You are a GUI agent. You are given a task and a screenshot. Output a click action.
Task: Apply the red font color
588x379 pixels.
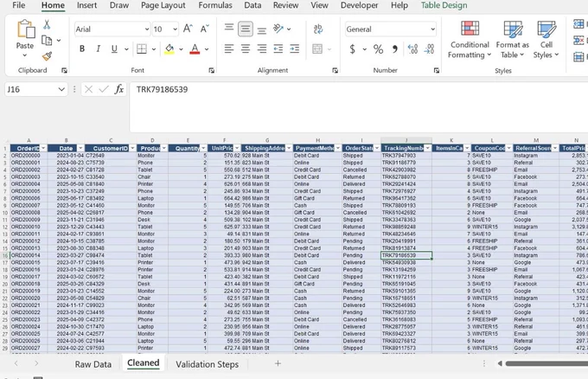pos(195,48)
